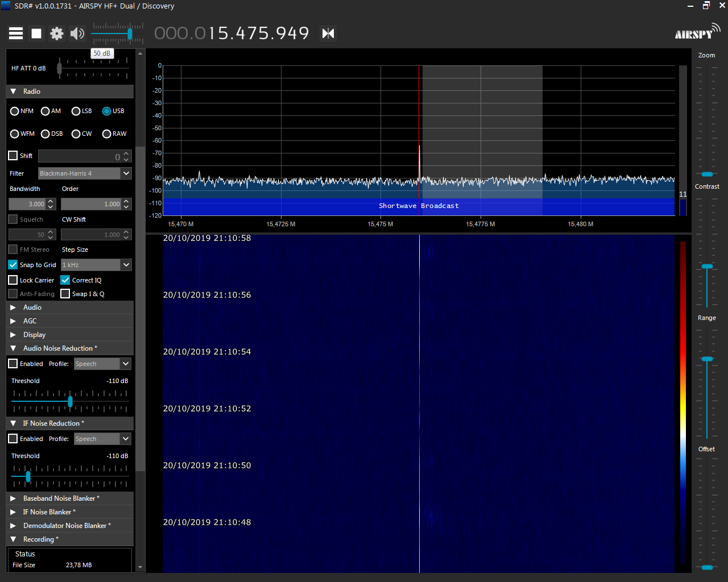
Task: Click the Bandwidth value field
Action: (27, 204)
